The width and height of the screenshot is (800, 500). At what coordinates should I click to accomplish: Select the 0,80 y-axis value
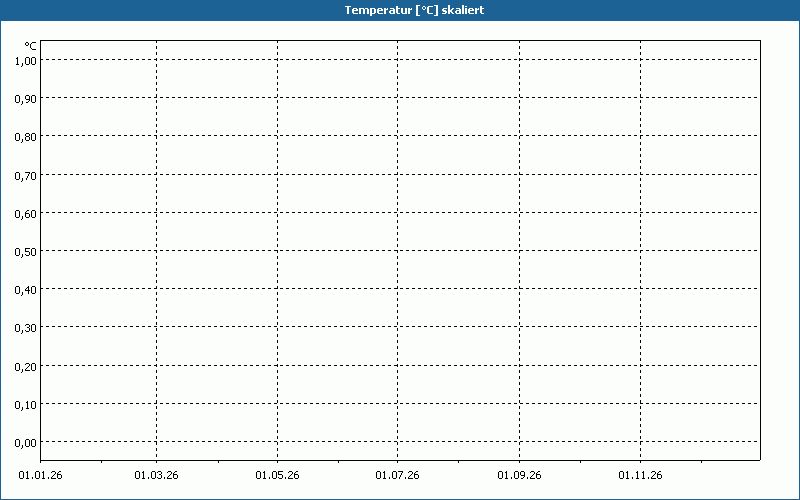[x=26, y=136]
